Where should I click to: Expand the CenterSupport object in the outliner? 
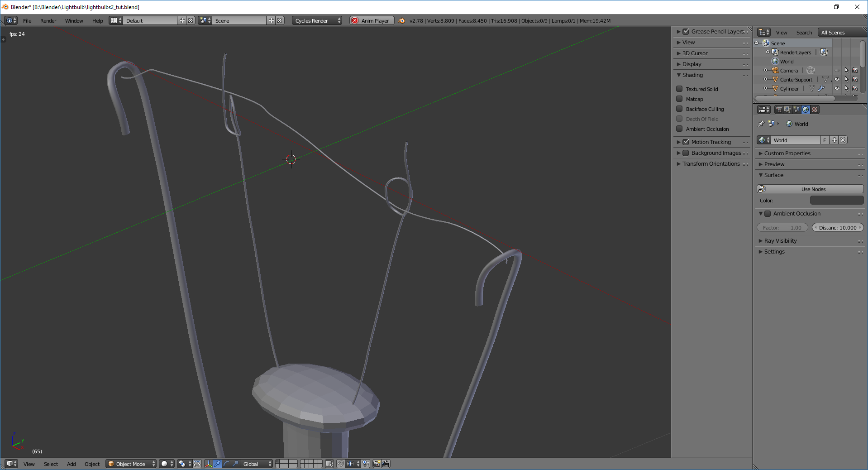tap(765, 79)
